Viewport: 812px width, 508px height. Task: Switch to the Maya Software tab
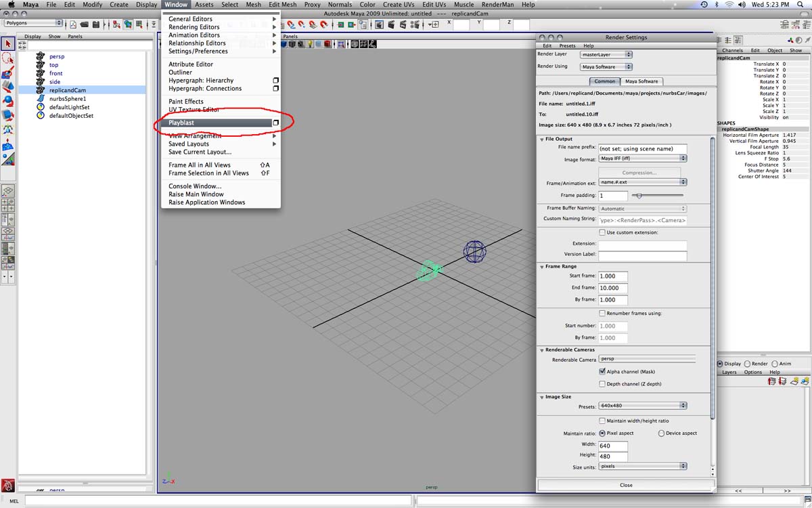[641, 81]
